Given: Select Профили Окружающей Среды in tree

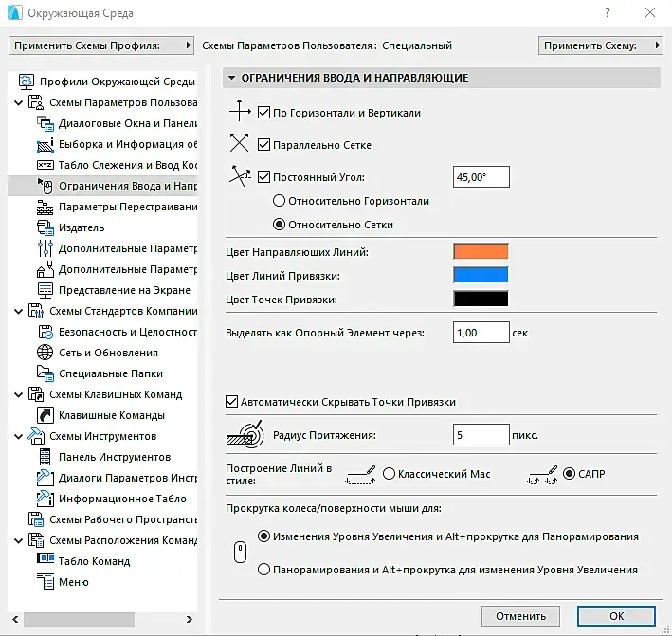Looking at the screenshot, I should pos(118,82).
